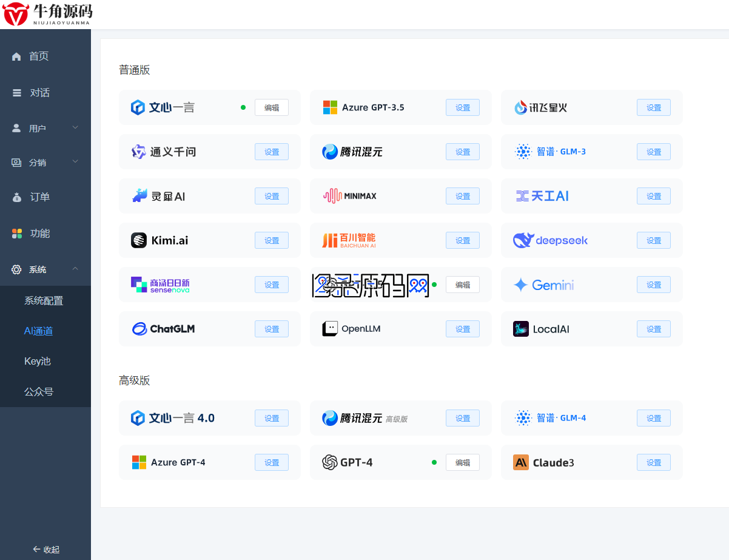
Task: Expand the 分销 submenu chevron
Action: coord(75,161)
